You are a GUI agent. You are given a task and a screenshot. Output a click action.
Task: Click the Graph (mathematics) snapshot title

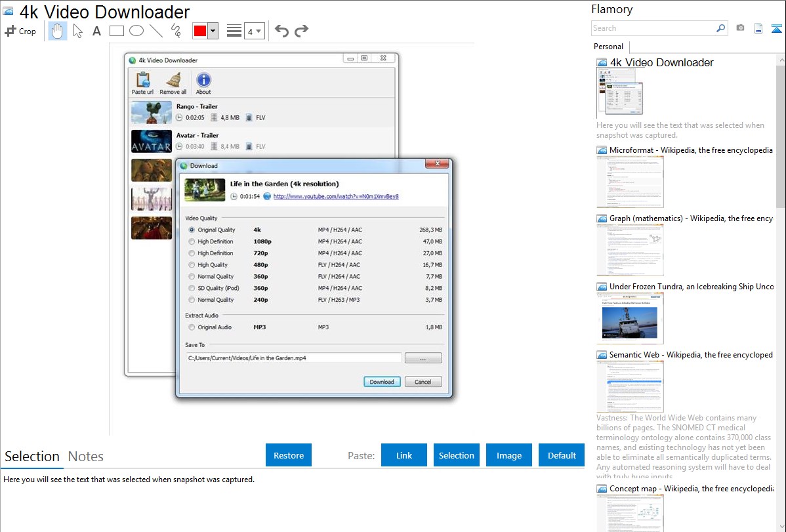point(692,218)
